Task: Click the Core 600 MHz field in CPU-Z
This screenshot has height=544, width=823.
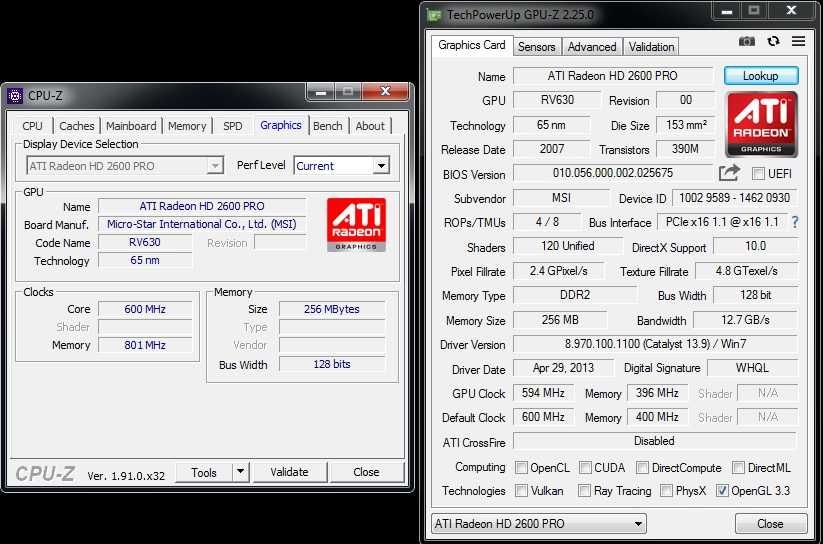Action: [x=145, y=309]
